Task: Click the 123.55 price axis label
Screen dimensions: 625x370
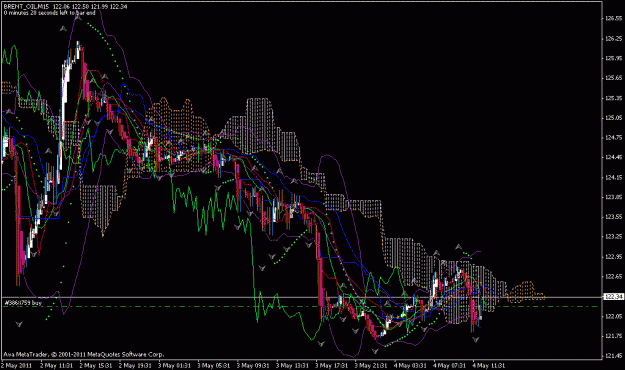Action: click(x=614, y=217)
